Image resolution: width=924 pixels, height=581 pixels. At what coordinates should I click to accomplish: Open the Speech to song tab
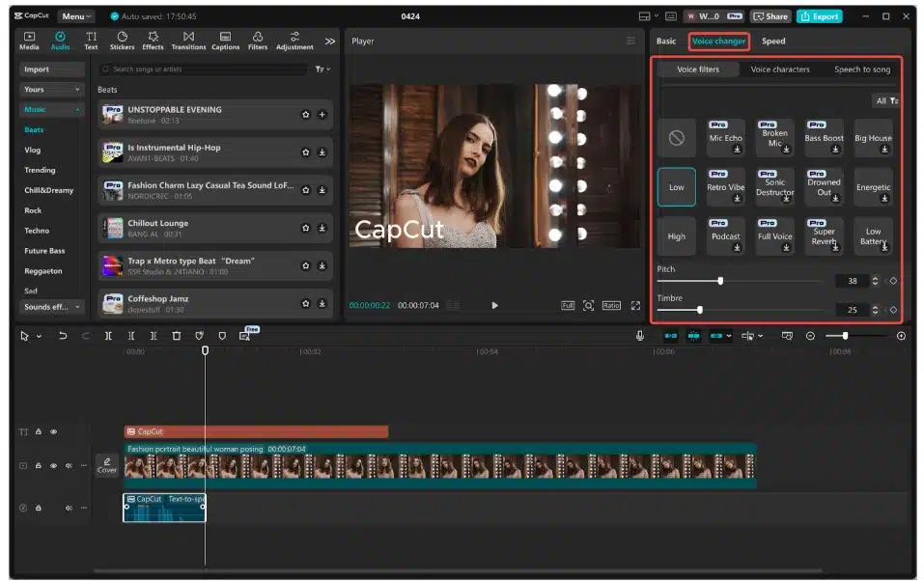[x=861, y=69]
